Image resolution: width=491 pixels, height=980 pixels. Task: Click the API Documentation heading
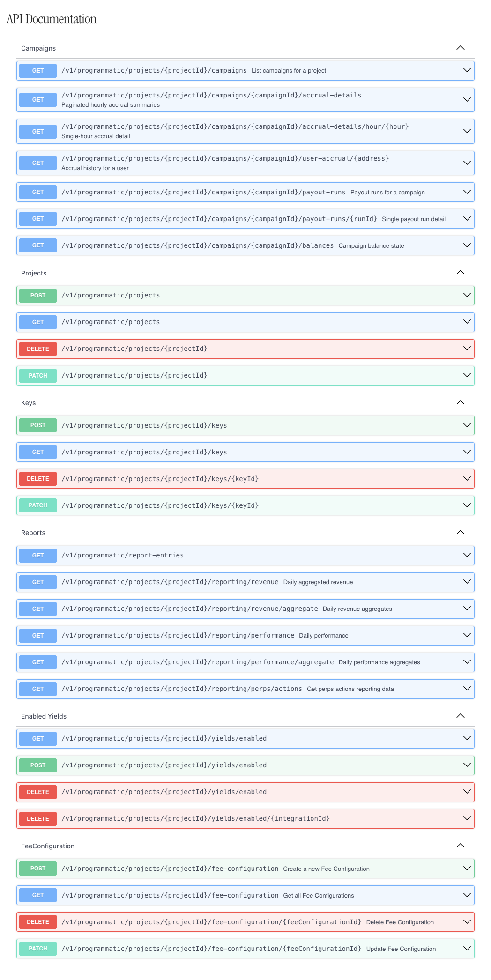coord(52,19)
